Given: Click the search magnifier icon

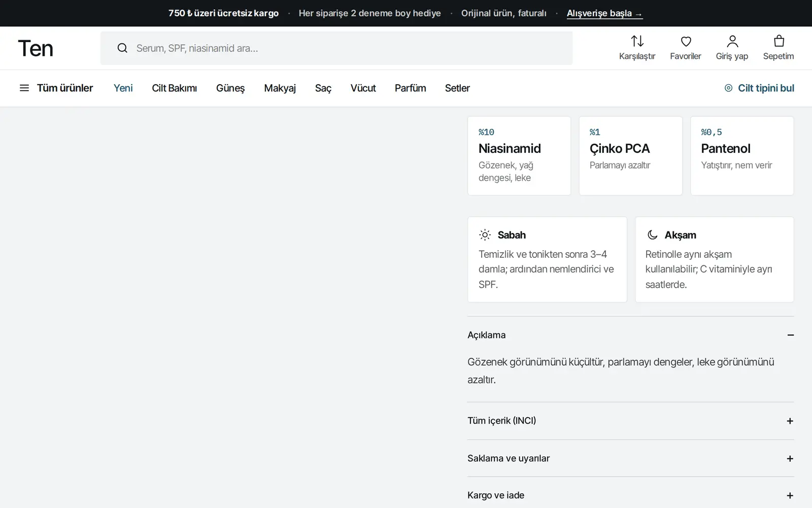Looking at the screenshot, I should (122, 48).
